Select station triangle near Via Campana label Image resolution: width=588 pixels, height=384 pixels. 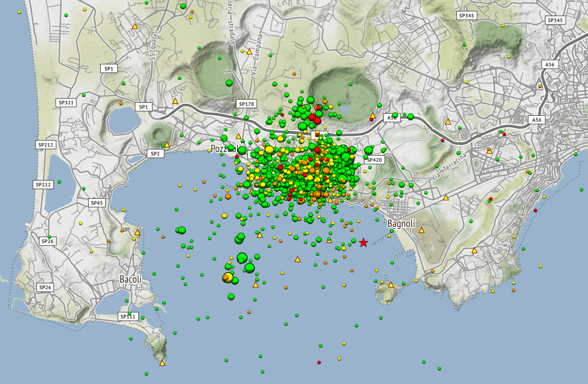click(249, 51)
